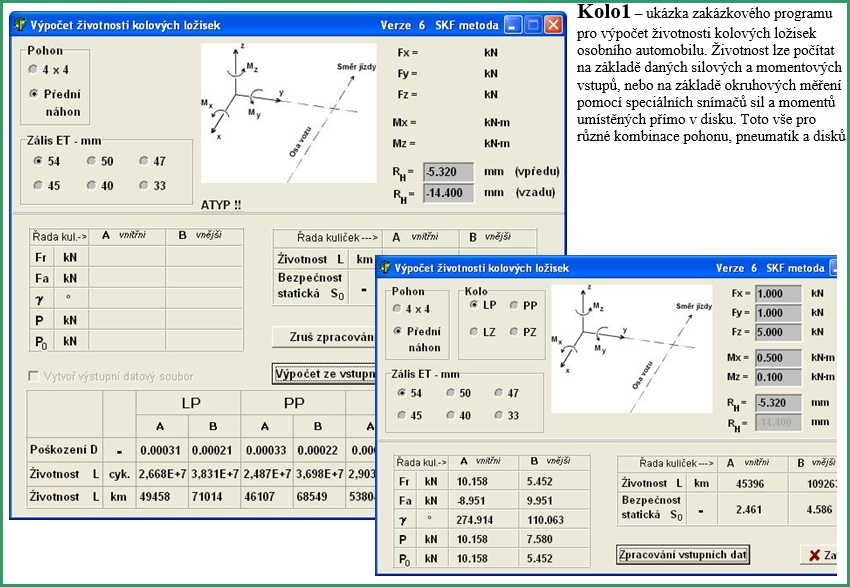Click the 'Zruš zpracován...' button
The width and height of the screenshot is (850, 587).
(x=322, y=336)
